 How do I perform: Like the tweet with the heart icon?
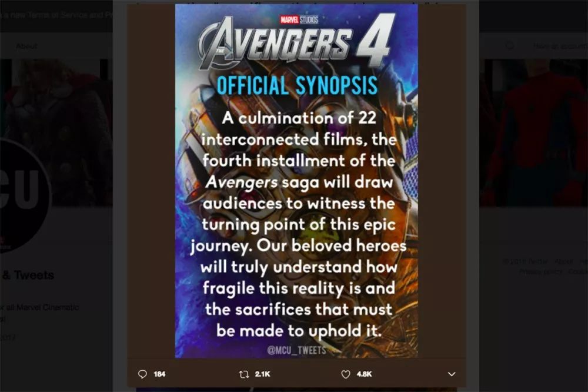(x=346, y=374)
